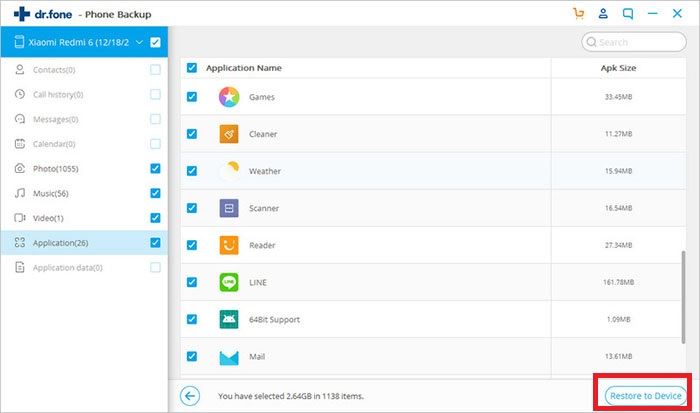Uncheck the Weather row checkbox
Image resolution: width=700 pixels, height=413 pixels.
point(192,171)
